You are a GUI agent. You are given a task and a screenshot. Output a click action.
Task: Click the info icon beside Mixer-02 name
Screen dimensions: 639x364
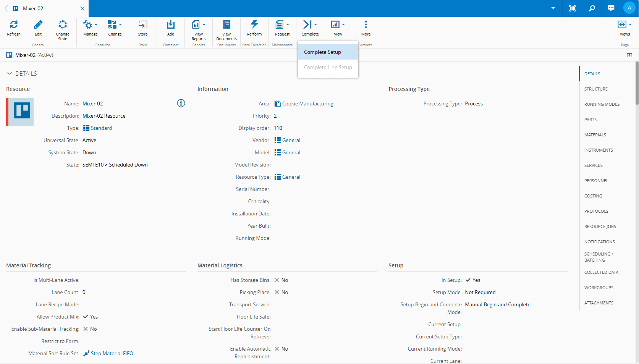click(x=181, y=103)
